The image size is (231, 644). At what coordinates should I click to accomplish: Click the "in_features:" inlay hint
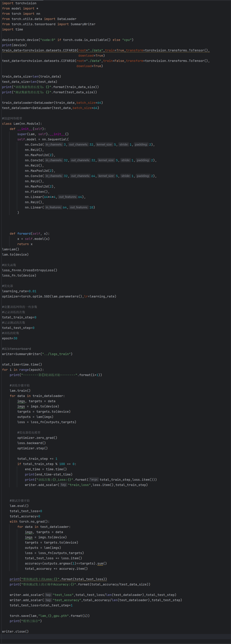pyautogui.click(x=53, y=208)
